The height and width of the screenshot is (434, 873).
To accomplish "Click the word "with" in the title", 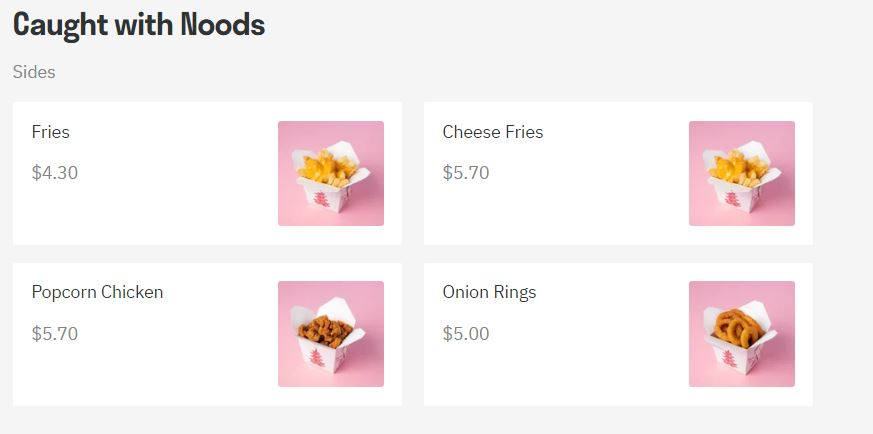I will pos(145,26).
